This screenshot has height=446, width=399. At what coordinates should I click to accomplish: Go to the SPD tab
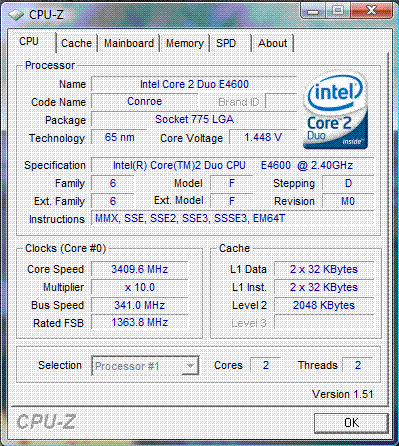click(x=226, y=43)
